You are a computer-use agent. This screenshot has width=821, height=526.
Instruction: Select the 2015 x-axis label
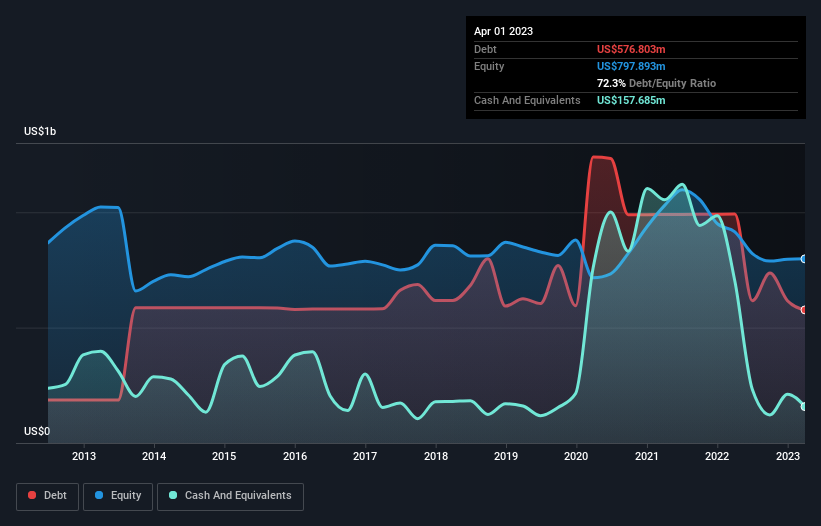pyautogui.click(x=224, y=456)
